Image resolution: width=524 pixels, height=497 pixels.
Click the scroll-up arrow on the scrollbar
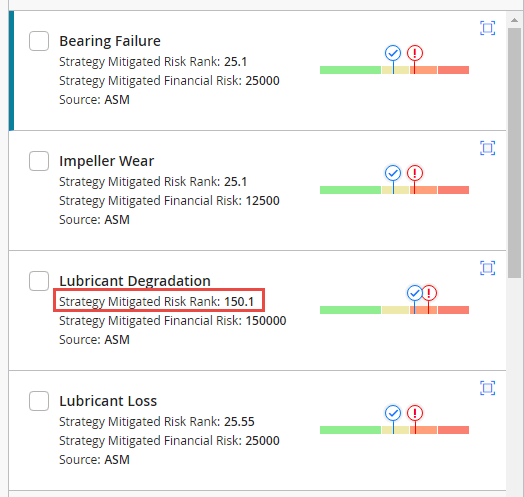coord(514,20)
